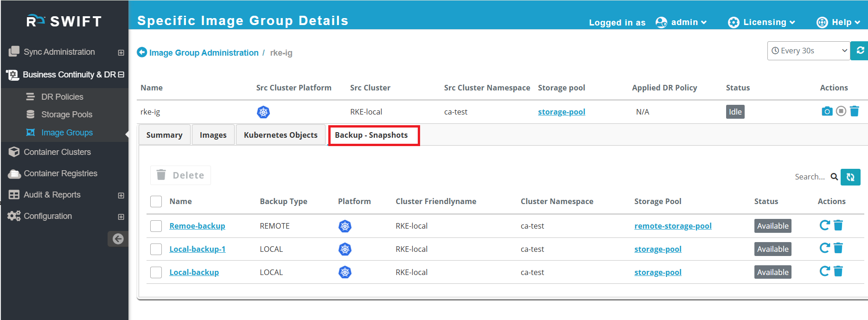The image size is (868, 320).
Task: Click the Kubernetes platform icon for Remoe-backup
Action: 345,226
